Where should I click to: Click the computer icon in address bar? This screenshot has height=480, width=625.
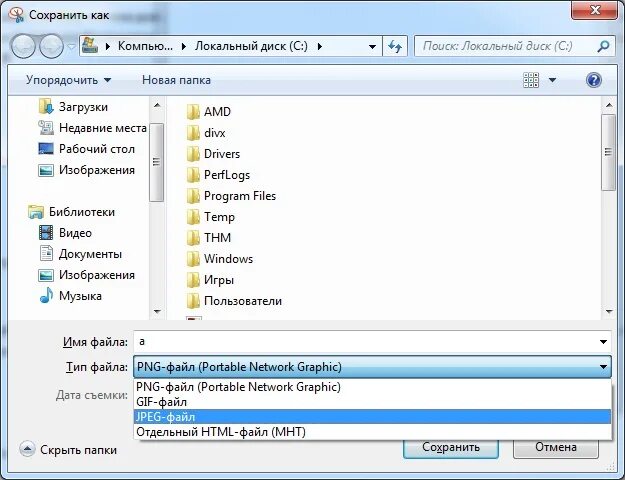[90, 46]
